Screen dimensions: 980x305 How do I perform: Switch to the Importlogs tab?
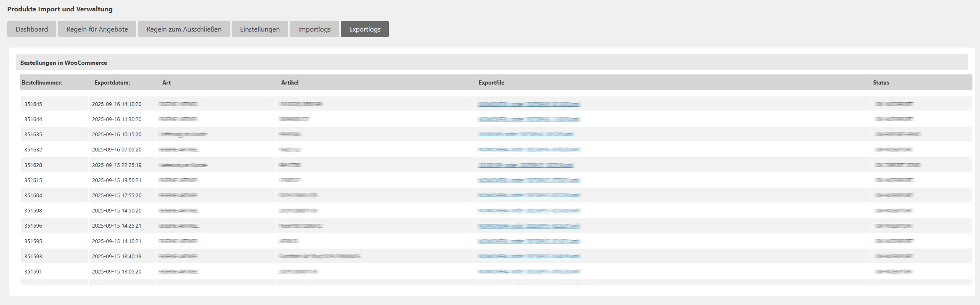click(x=314, y=29)
